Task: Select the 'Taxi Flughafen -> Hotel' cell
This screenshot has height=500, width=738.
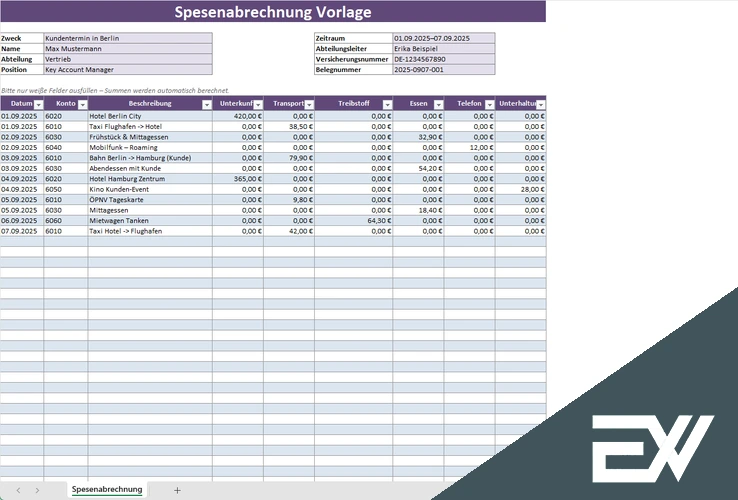Action: (x=150, y=126)
